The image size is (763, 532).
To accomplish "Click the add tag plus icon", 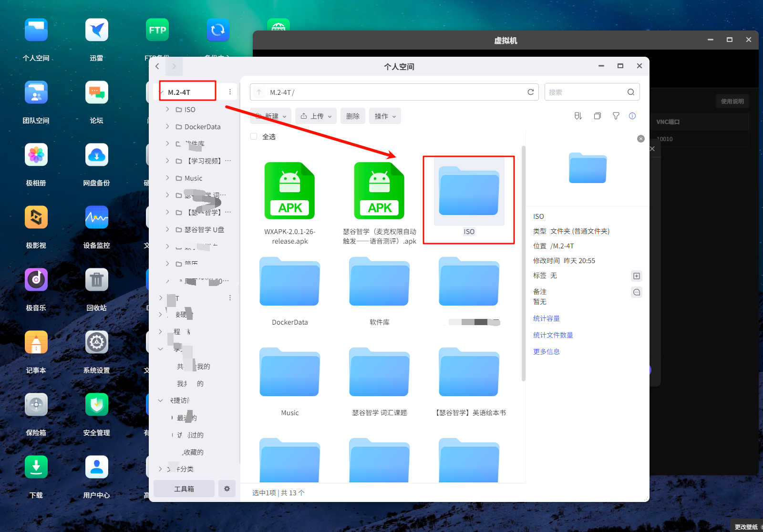I will (x=636, y=276).
